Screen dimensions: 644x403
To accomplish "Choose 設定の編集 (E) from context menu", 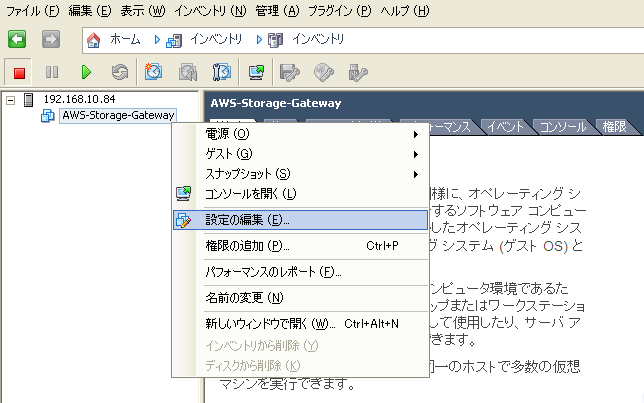I will tap(301, 220).
